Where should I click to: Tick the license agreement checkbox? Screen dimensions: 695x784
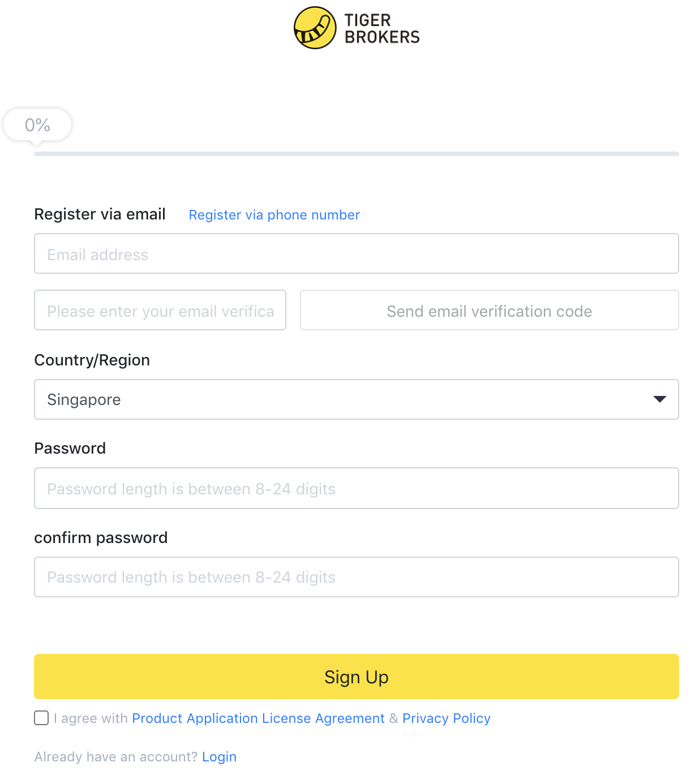[x=41, y=718]
